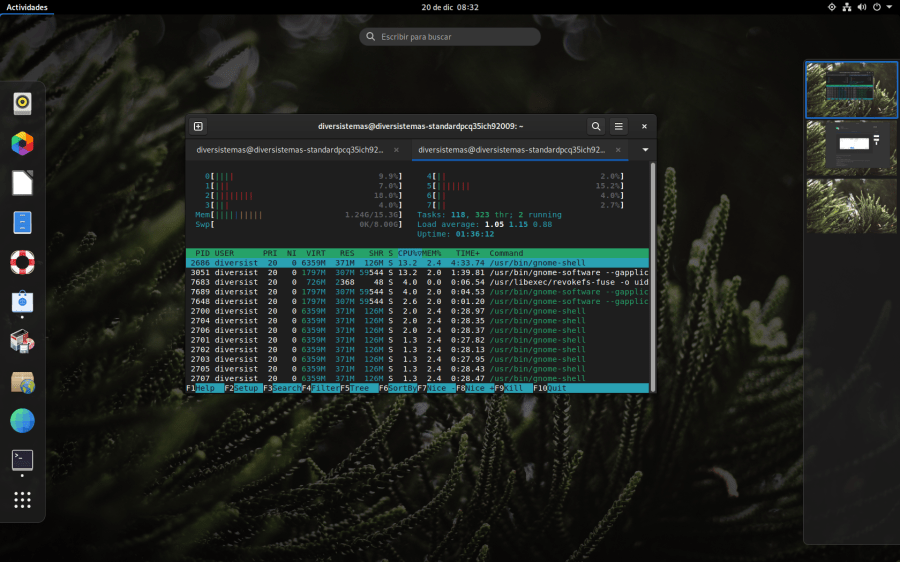Switch to the first terminal tab

click(290, 149)
